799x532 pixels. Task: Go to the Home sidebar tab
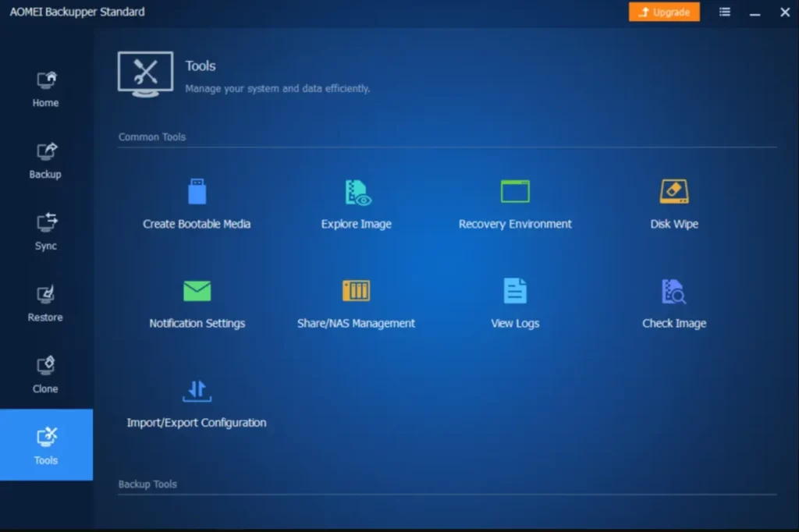(46, 90)
